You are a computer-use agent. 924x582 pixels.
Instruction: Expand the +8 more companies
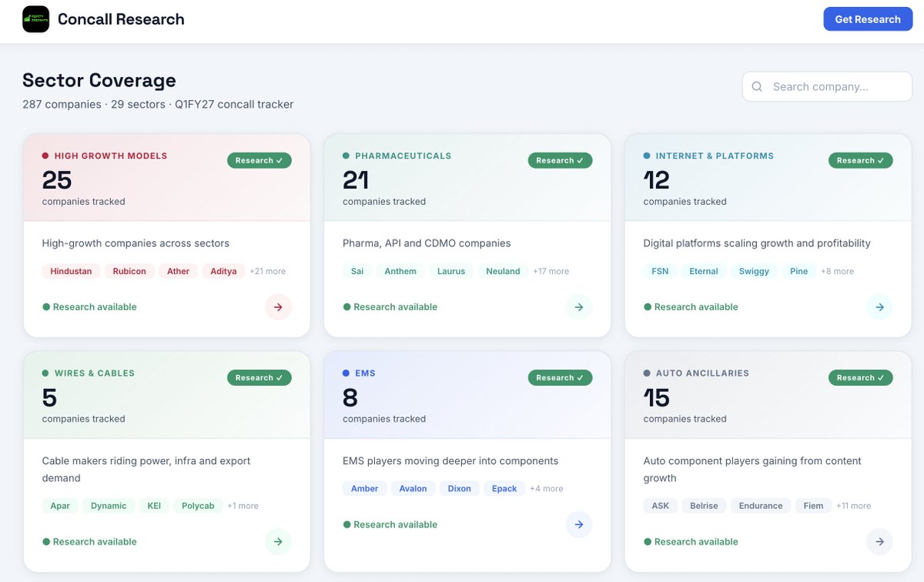(837, 271)
